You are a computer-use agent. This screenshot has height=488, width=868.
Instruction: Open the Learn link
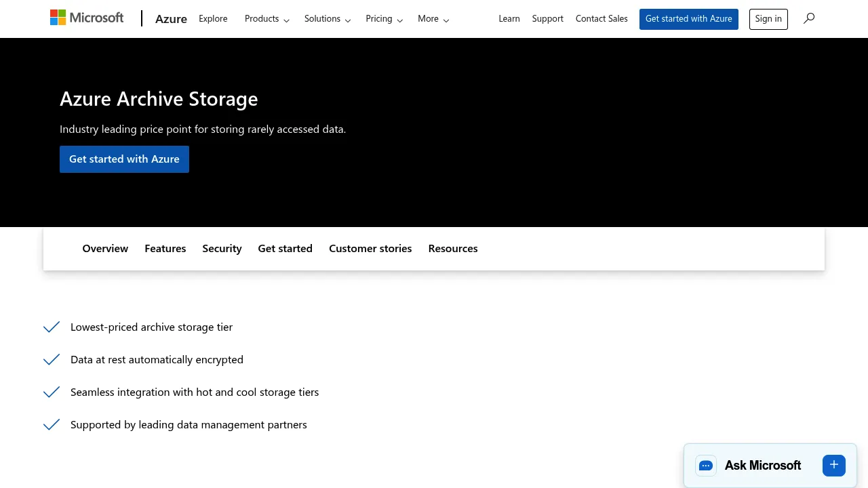point(509,19)
